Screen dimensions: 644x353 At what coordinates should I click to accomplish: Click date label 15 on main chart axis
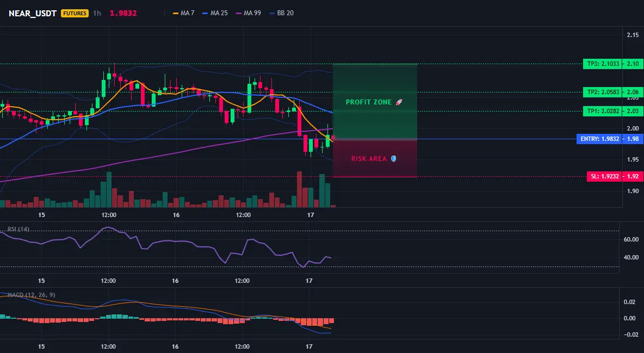tap(41, 215)
